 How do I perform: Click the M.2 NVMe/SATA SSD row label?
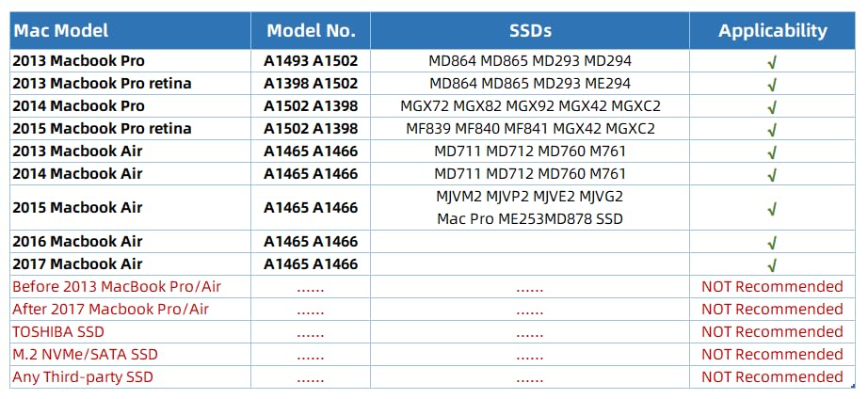click(x=85, y=355)
